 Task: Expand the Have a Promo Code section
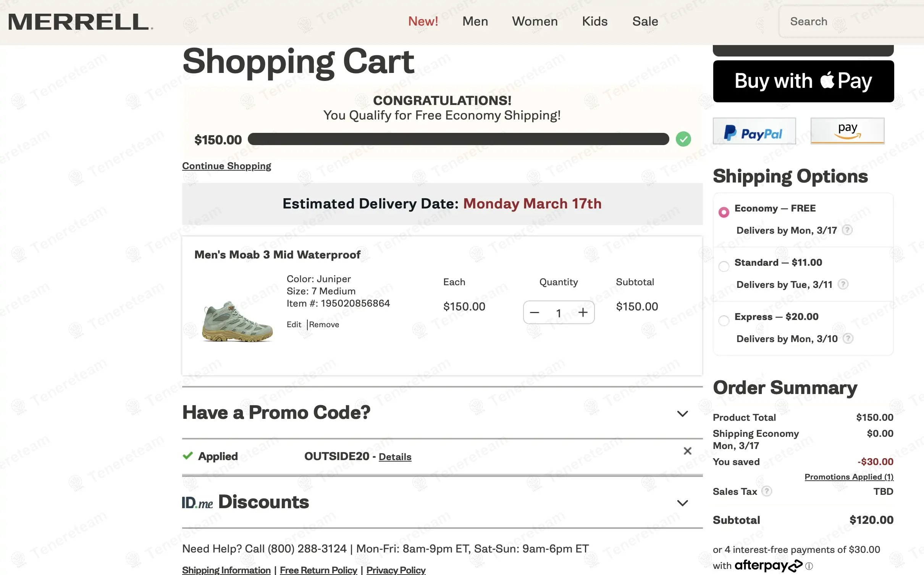(682, 413)
